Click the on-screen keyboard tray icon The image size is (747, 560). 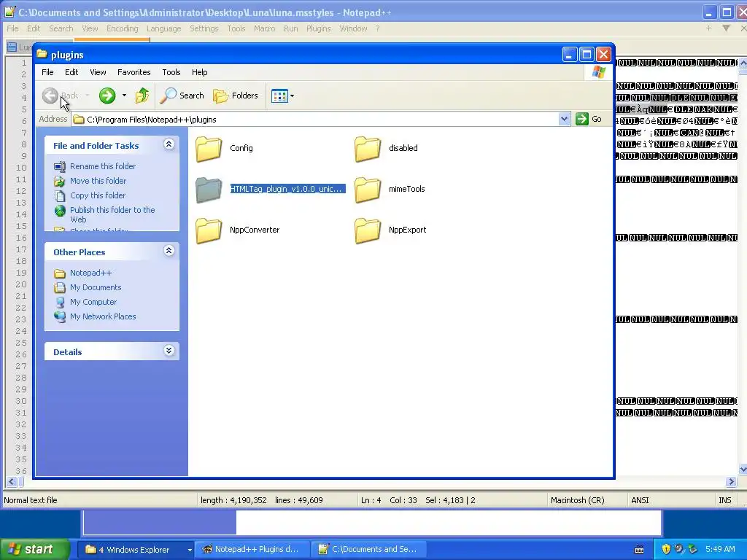pos(639,550)
